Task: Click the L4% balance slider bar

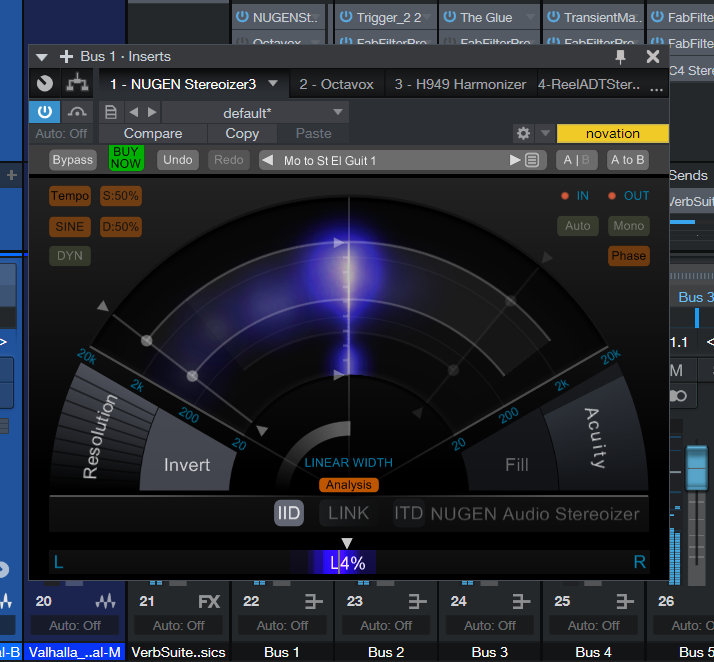Action: (x=347, y=563)
